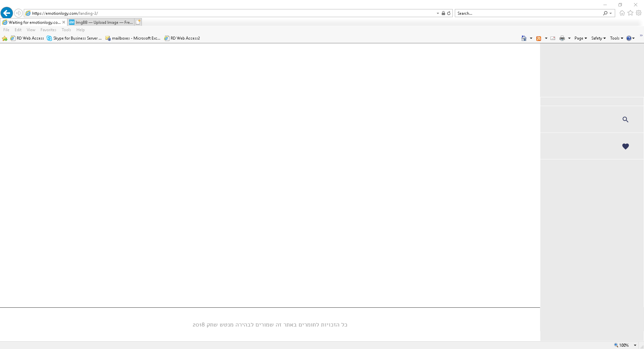Open the Favorites menu
The image size is (644, 349).
point(48,30)
